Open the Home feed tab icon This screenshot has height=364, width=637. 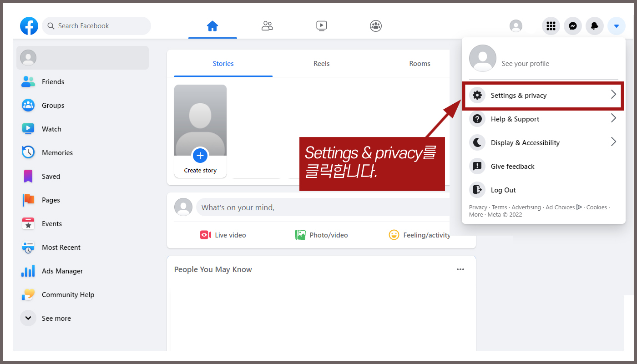212,26
